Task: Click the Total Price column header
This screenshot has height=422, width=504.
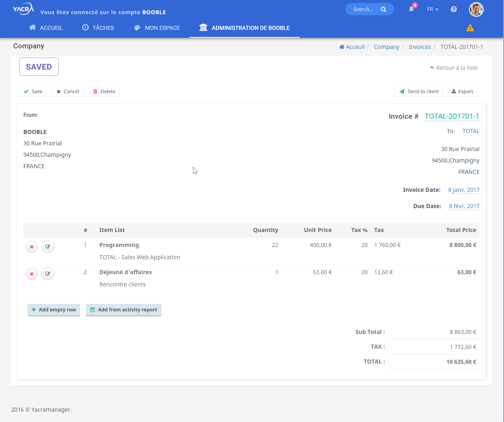Action: pyautogui.click(x=461, y=230)
